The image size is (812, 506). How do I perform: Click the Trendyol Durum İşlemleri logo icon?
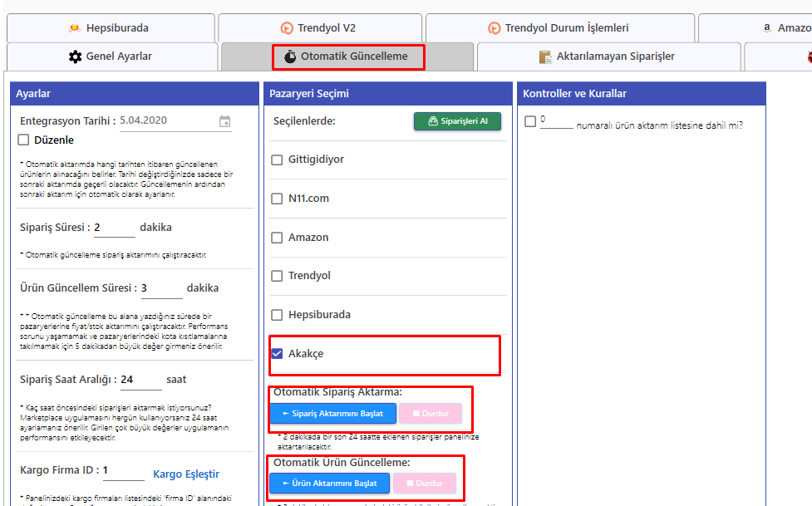pyautogui.click(x=495, y=28)
